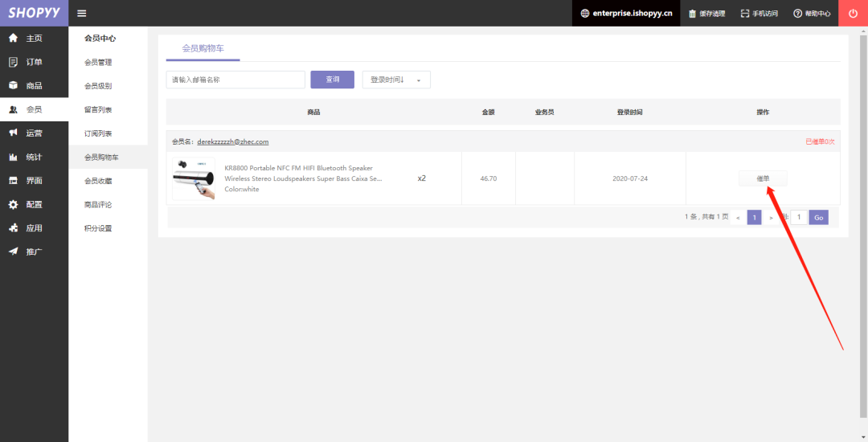Go to next page with > button

[771, 218]
